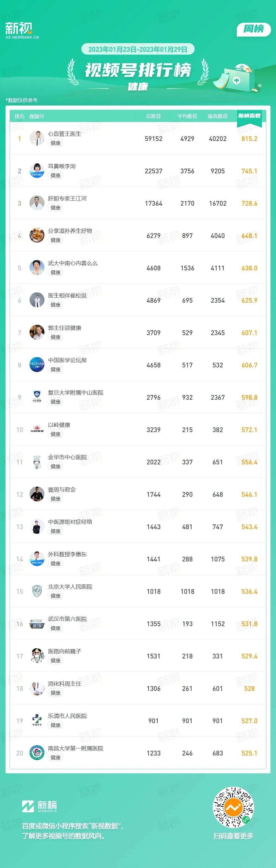Click the QR code at bottom right

233,807
